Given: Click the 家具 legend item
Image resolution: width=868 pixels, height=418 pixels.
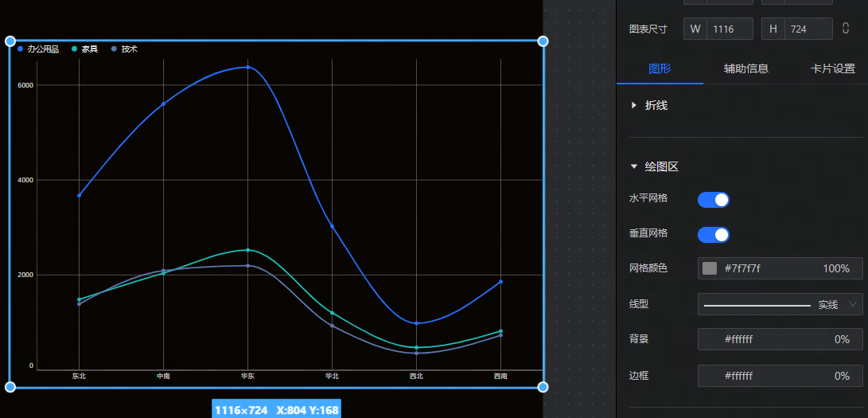Looking at the screenshot, I should tap(85, 49).
